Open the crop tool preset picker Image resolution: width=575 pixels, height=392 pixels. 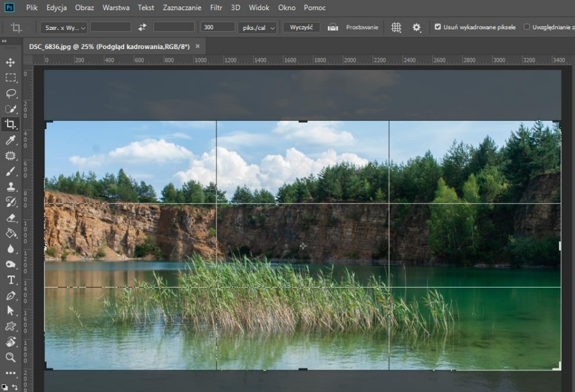[19, 28]
